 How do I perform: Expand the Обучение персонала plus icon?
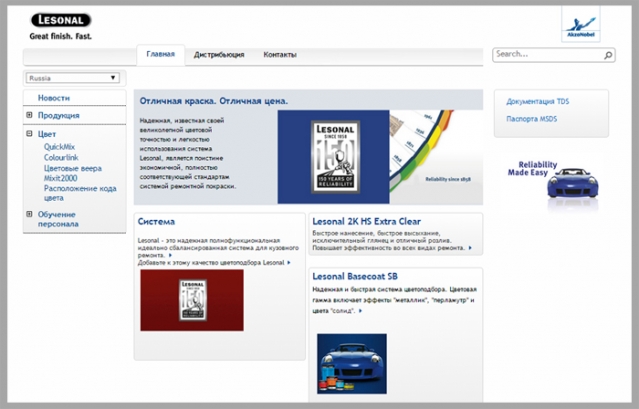coord(29,214)
